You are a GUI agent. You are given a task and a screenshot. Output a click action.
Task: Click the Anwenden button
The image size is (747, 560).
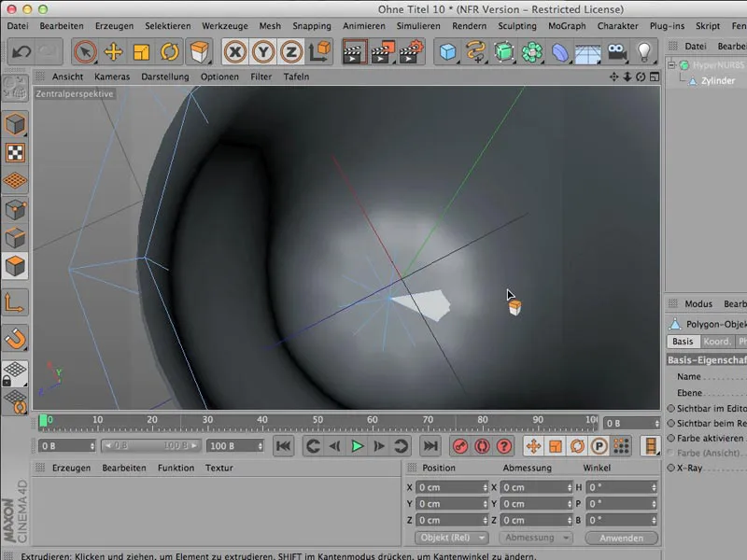(622, 539)
